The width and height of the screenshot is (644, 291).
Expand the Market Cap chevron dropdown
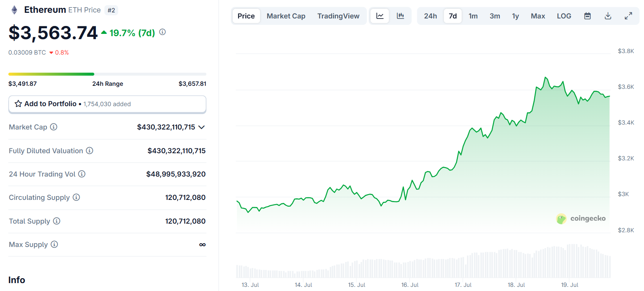tap(202, 127)
